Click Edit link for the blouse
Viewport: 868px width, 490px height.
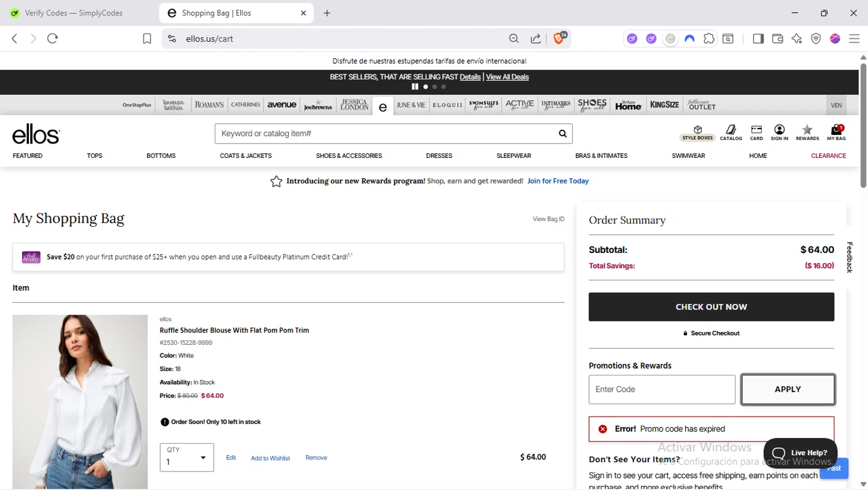(x=231, y=458)
